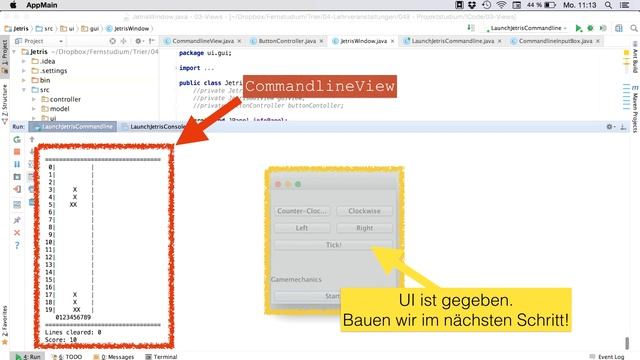Expand the collapsed import statement in the editor
The width and height of the screenshot is (640, 360).
pos(209,68)
